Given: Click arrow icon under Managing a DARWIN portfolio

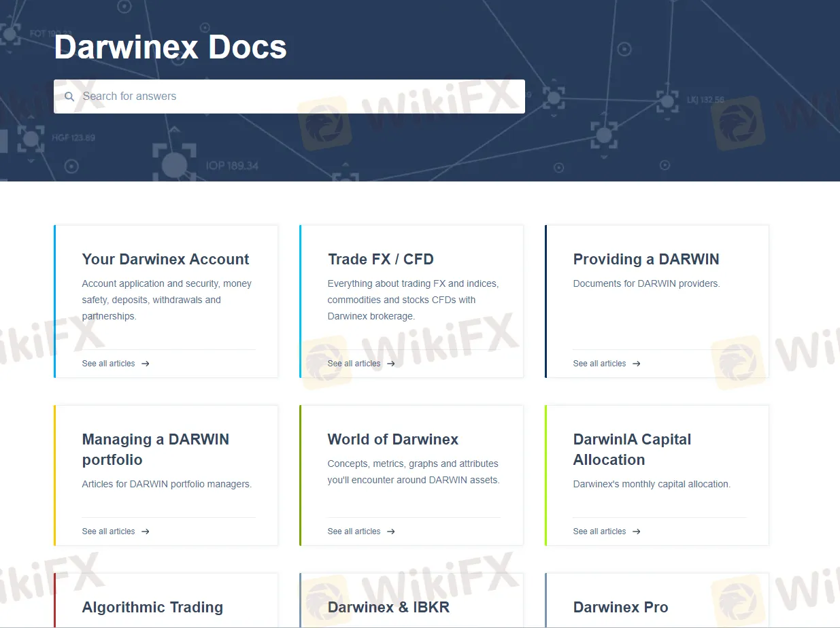Looking at the screenshot, I should 146,531.
